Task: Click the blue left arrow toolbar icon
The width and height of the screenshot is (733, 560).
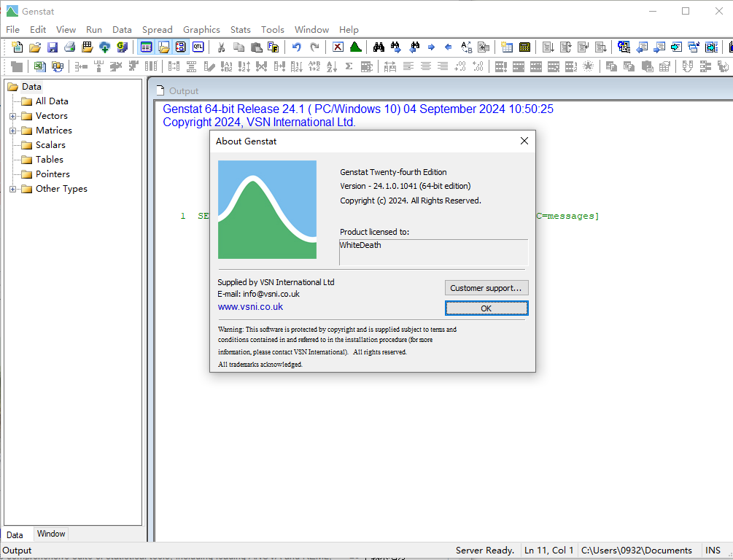Action: [x=449, y=47]
